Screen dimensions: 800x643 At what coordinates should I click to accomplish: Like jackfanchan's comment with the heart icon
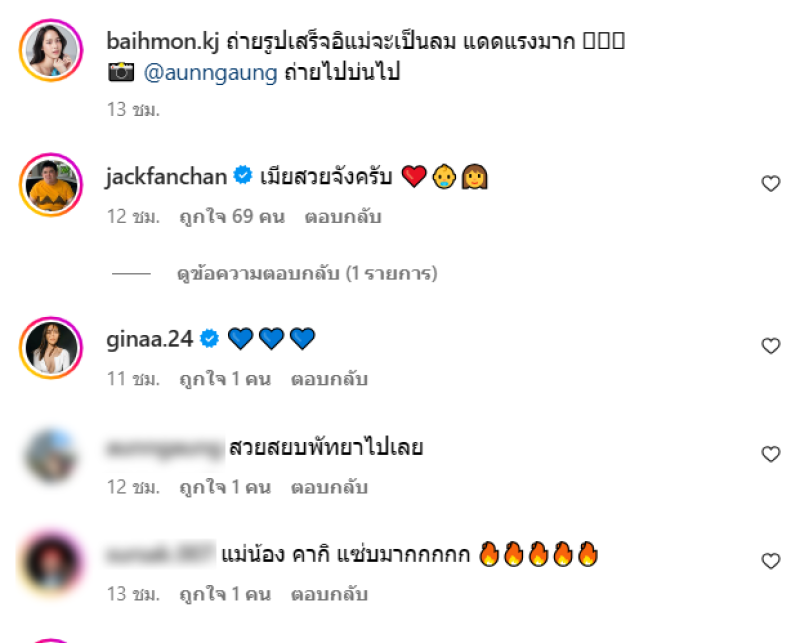point(770,183)
